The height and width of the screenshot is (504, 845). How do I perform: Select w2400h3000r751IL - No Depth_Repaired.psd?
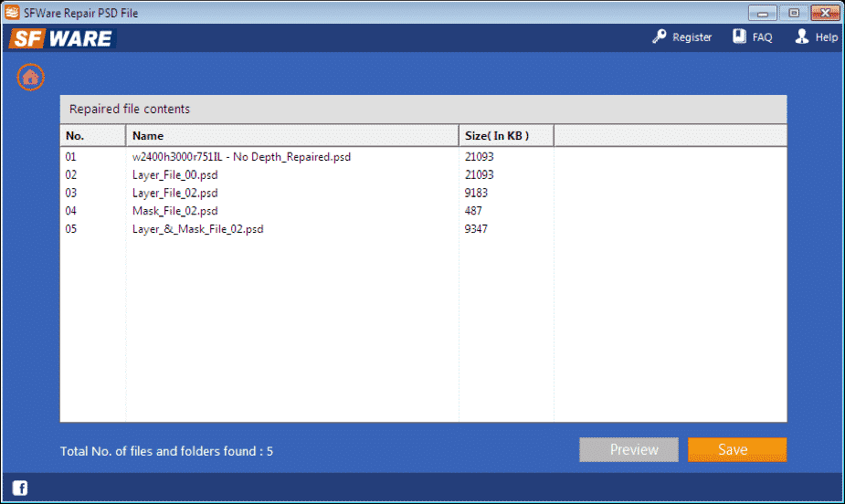tap(241, 157)
